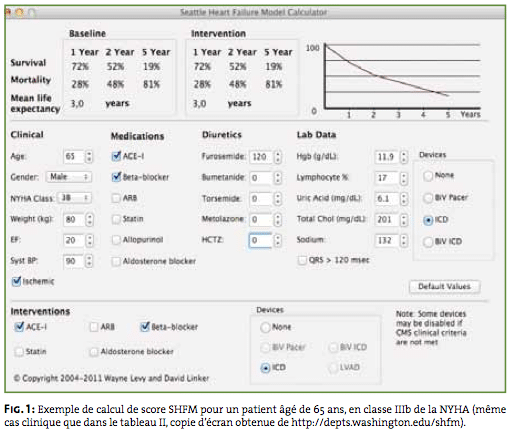Check the QRS > 120 msec box
The image size is (510, 442).
coord(302,260)
